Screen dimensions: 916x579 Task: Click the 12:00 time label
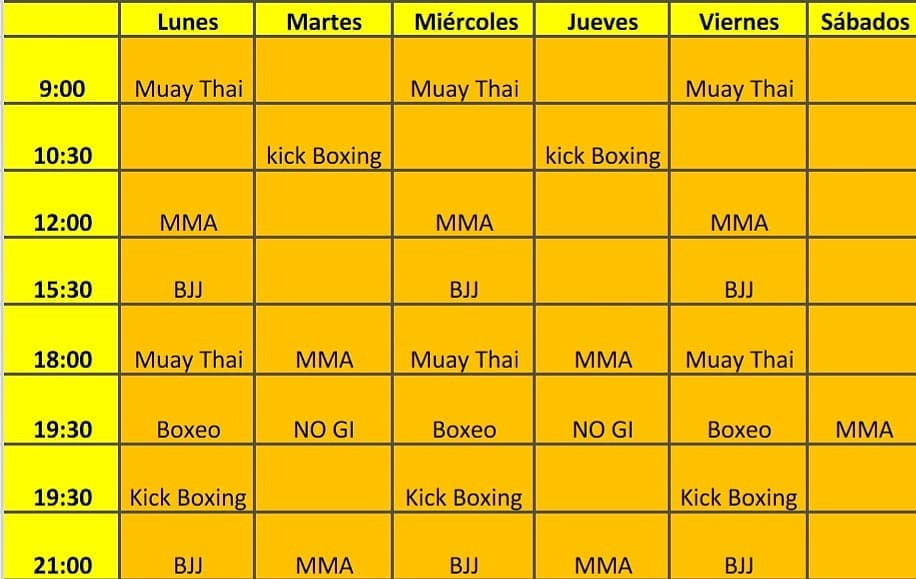(62, 223)
